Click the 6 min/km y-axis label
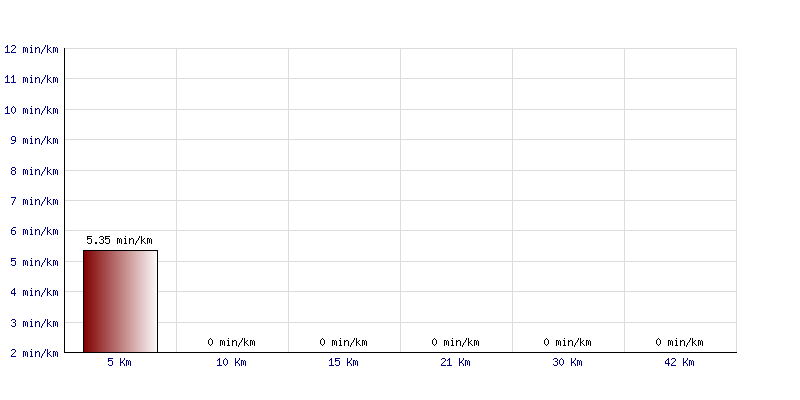Image resolution: width=800 pixels, height=400 pixels. coord(34,232)
